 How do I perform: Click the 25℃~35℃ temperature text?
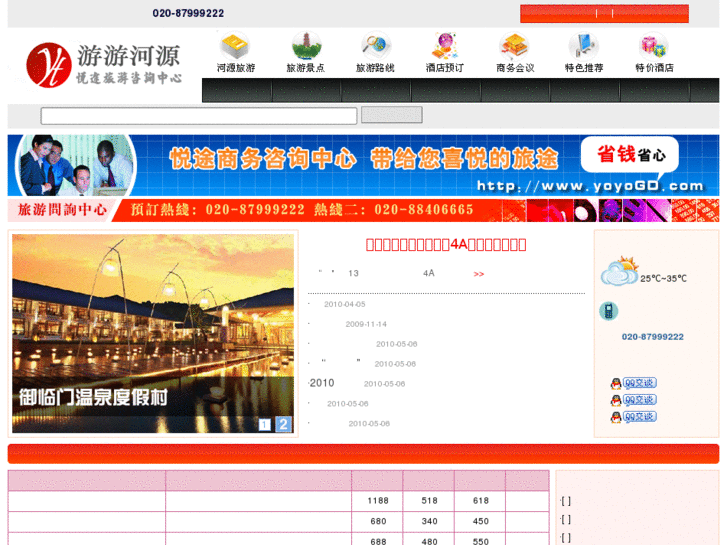pyautogui.click(x=663, y=279)
